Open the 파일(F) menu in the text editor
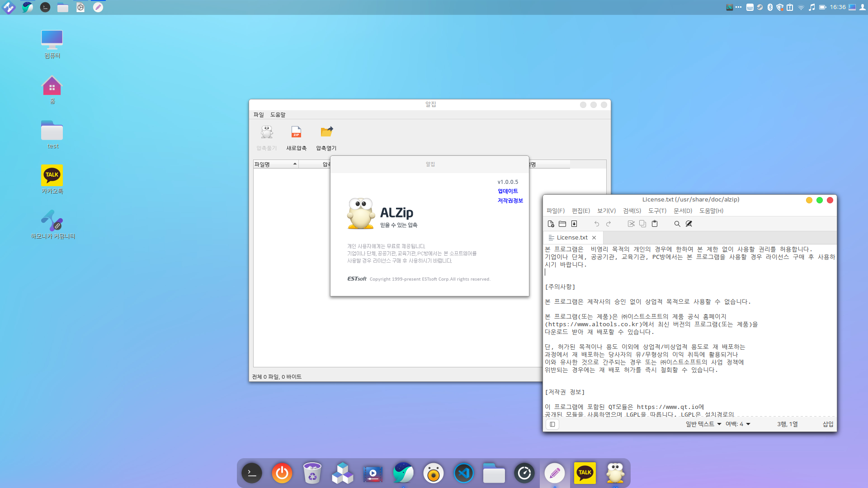Screen dimensions: 868x488 (556, 211)
